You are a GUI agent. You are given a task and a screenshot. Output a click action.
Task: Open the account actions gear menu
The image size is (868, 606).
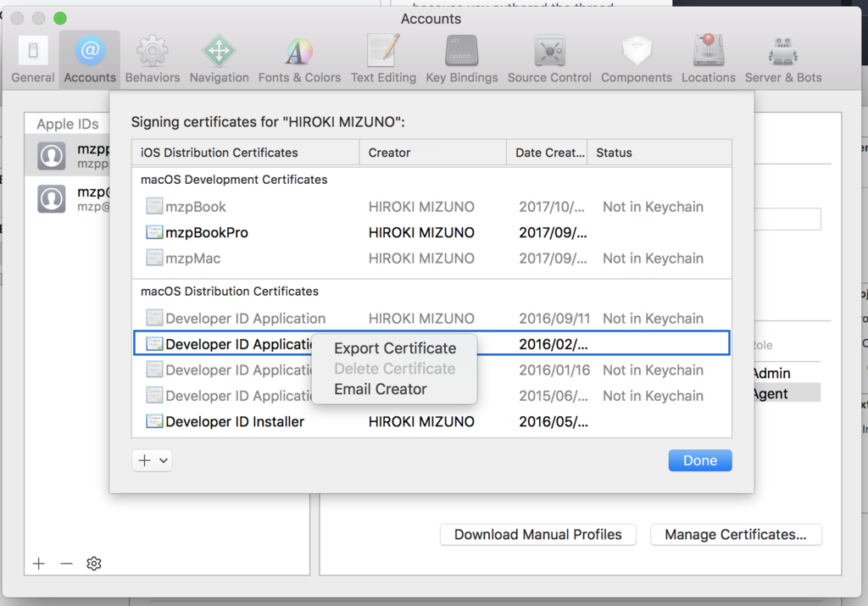93,564
